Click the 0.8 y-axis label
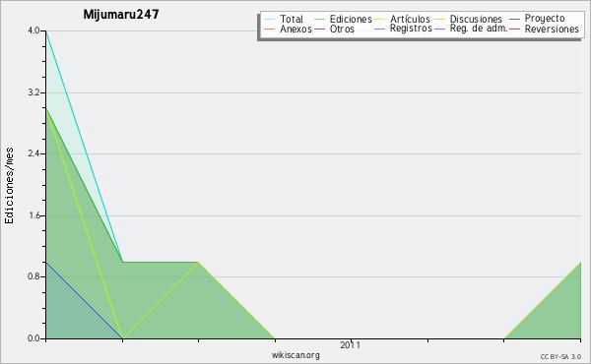Image resolution: width=591 pixels, height=364 pixels. click(33, 277)
